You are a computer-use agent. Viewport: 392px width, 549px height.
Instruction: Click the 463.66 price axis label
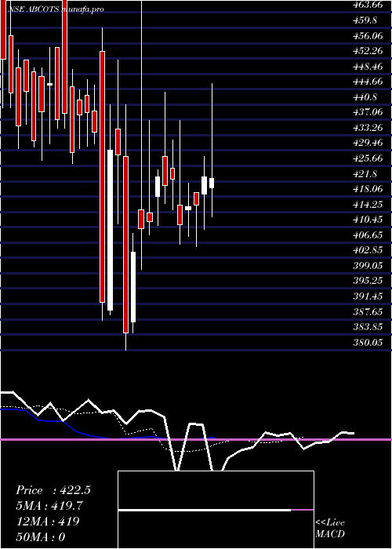pos(368,5)
